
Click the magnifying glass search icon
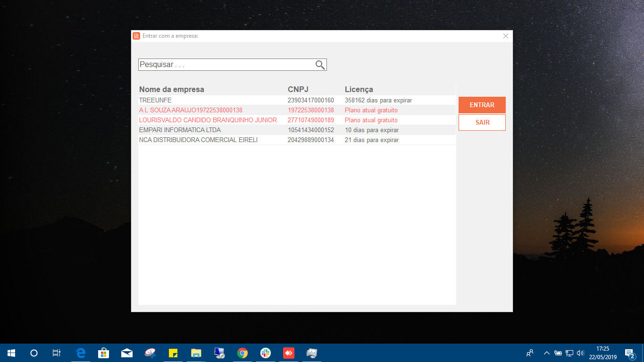point(320,65)
